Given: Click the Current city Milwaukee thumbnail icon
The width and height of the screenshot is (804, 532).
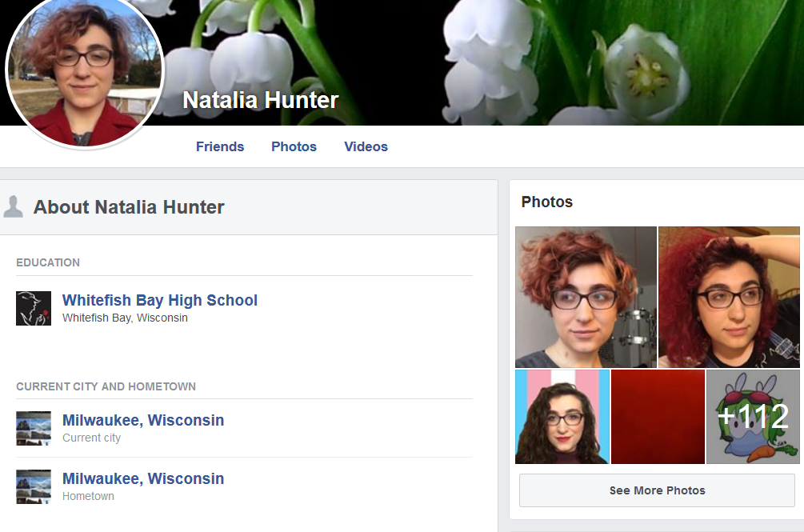Looking at the screenshot, I should click(x=34, y=429).
